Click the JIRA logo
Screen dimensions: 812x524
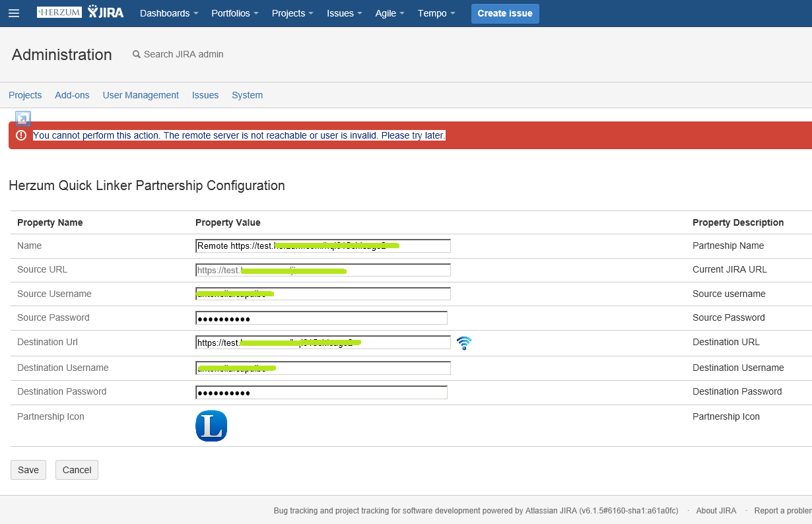[x=106, y=13]
